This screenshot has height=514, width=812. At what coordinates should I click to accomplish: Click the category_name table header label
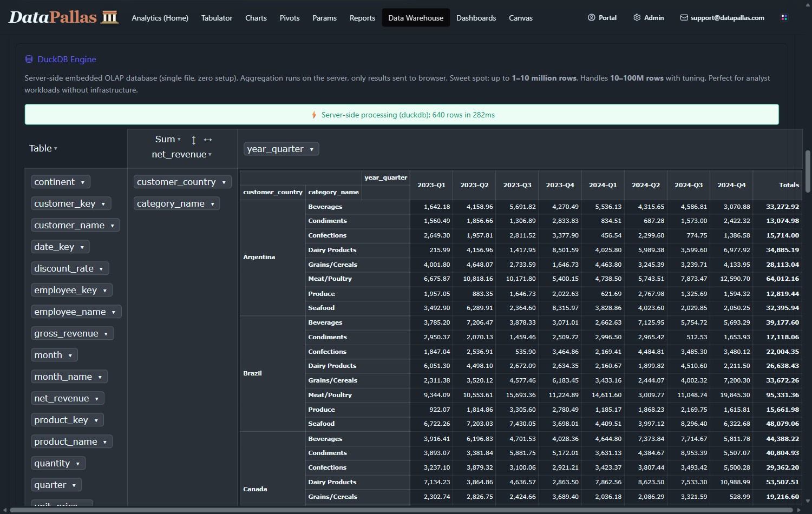click(x=333, y=192)
